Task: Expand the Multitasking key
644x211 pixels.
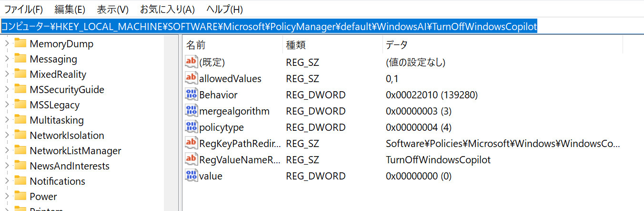Action: [7, 120]
